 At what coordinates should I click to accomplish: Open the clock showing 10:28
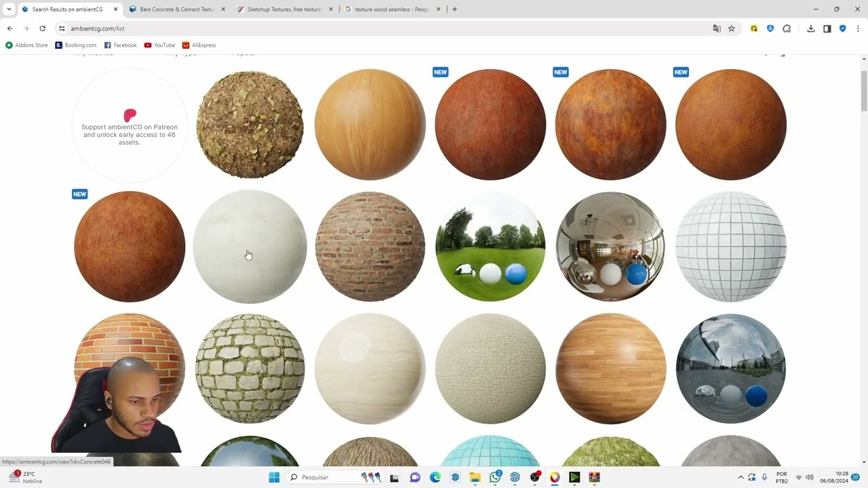tap(833, 477)
